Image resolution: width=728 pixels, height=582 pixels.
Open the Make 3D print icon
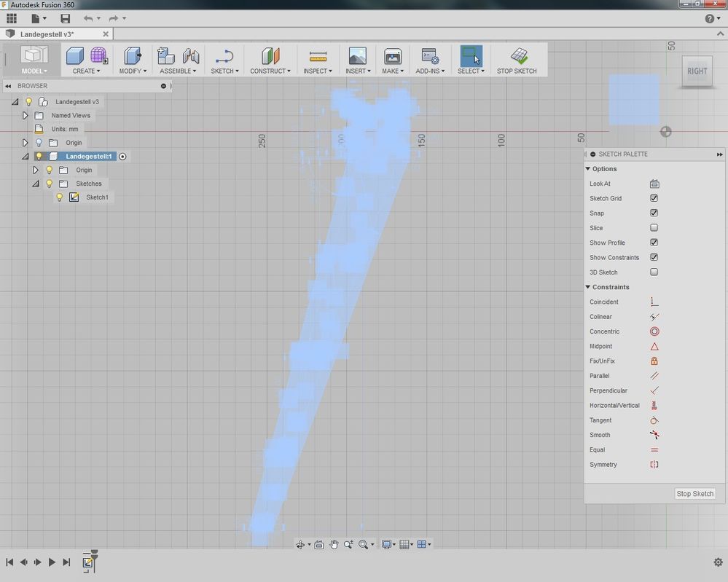(393, 56)
